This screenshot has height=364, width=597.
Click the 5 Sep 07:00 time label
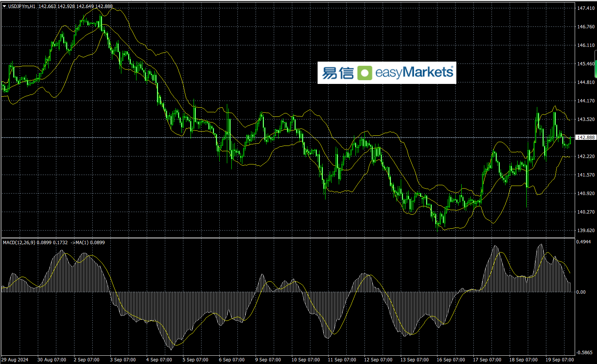(195, 360)
